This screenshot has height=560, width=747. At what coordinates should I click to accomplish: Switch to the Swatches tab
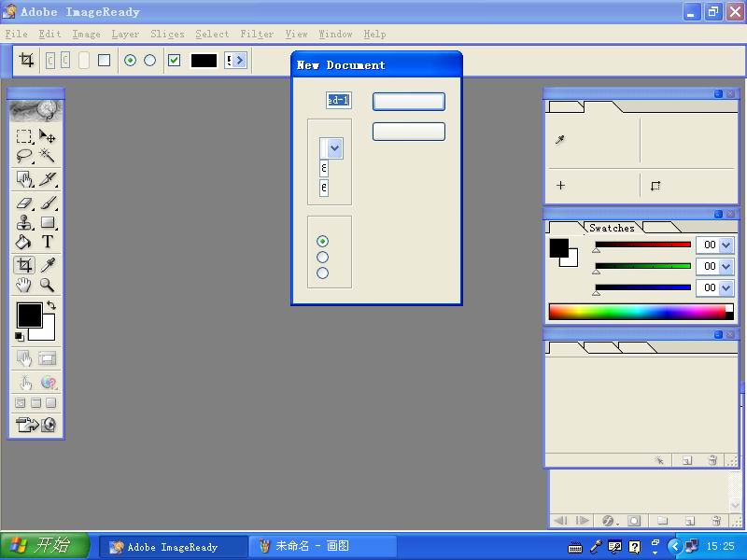(613, 228)
